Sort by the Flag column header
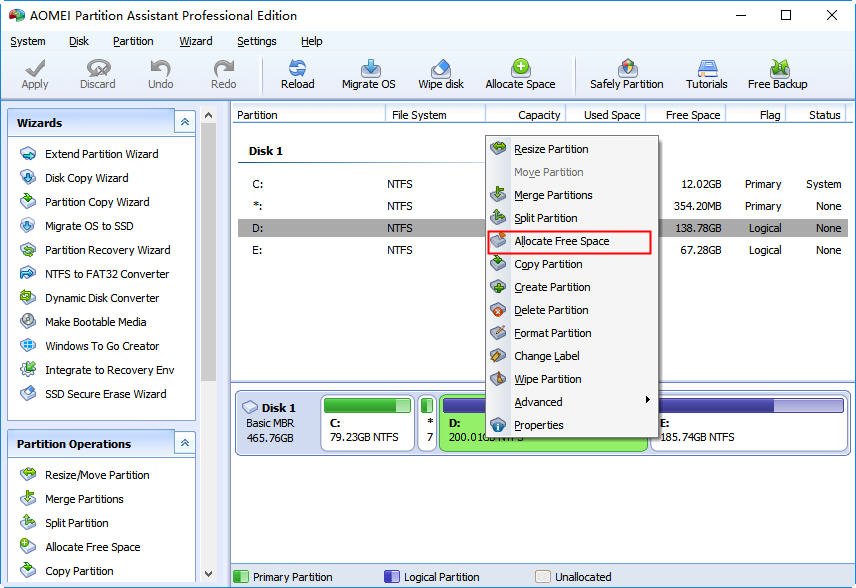This screenshot has width=856, height=588. coord(756,115)
